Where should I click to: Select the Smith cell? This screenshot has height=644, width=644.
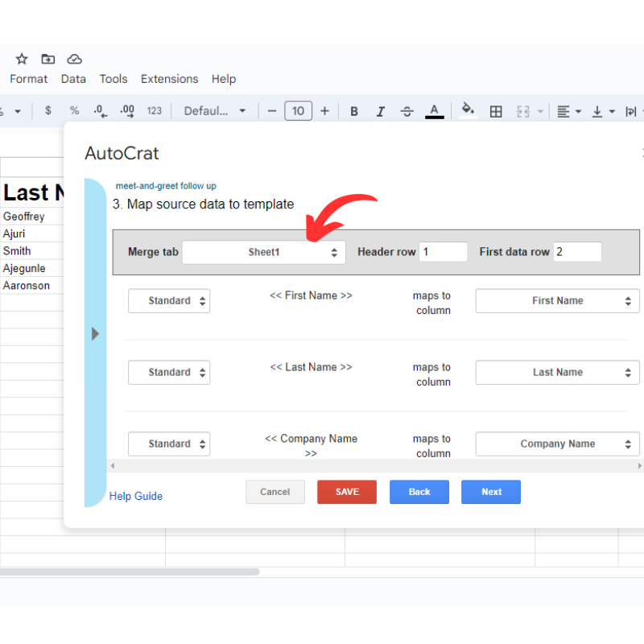click(32, 251)
